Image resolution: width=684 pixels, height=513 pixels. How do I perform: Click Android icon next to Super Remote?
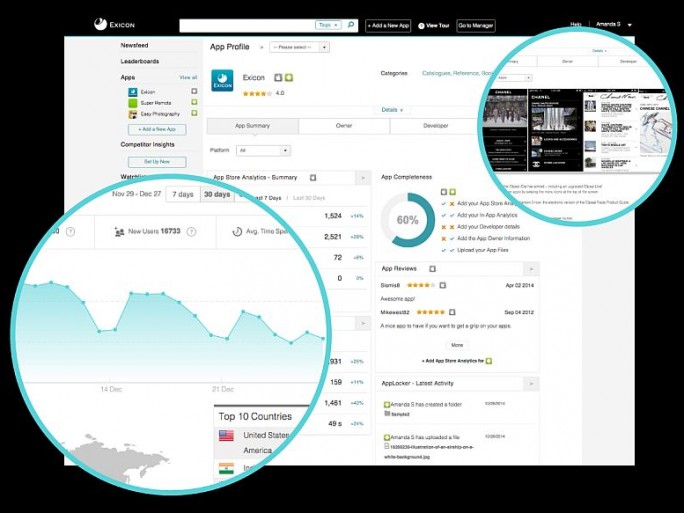[194, 102]
